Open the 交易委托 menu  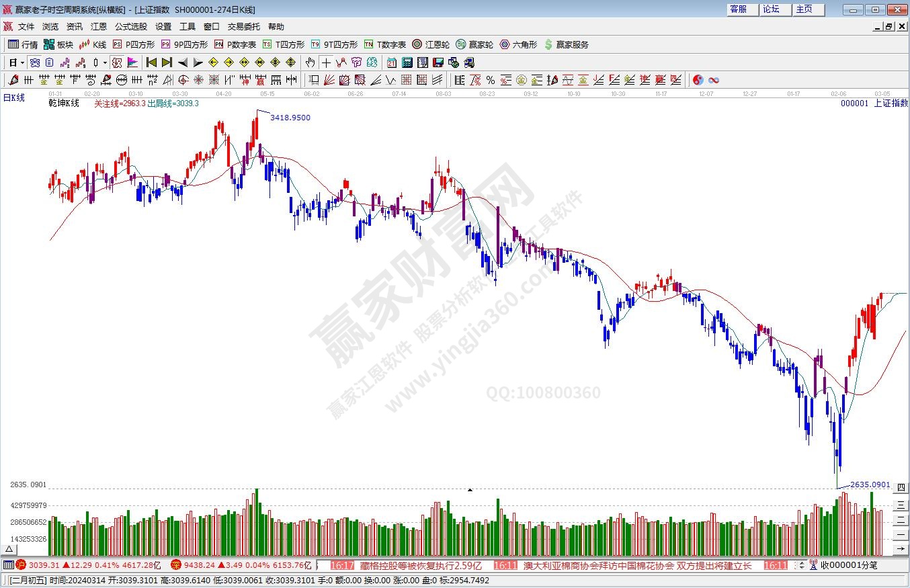pos(243,27)
